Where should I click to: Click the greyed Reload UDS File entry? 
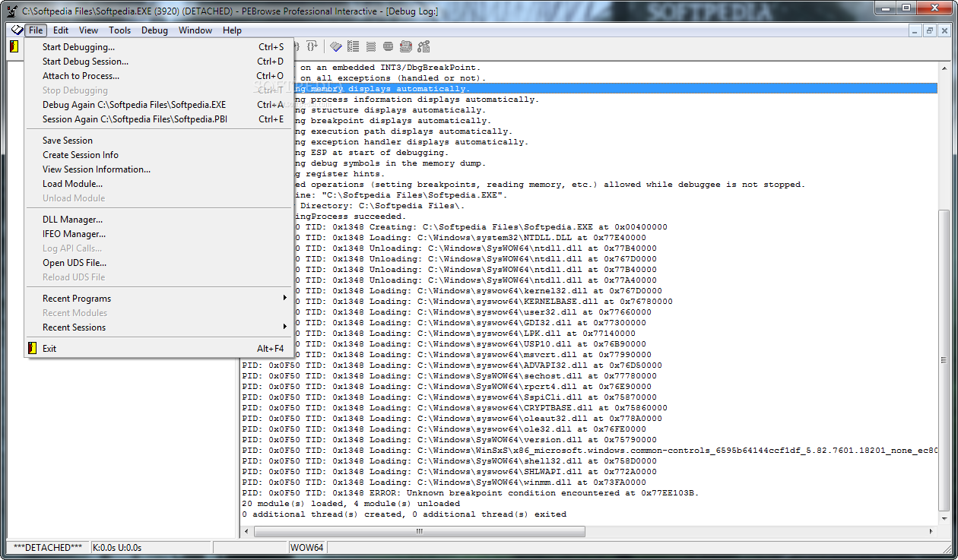tap(159, 277)
